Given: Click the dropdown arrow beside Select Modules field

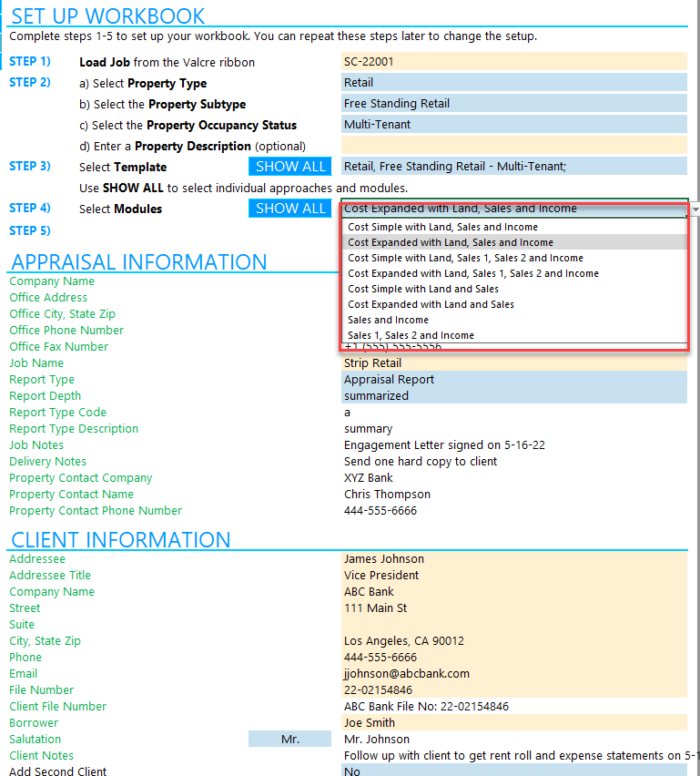Looking at the screenshot, I should [x=695, y=209].
